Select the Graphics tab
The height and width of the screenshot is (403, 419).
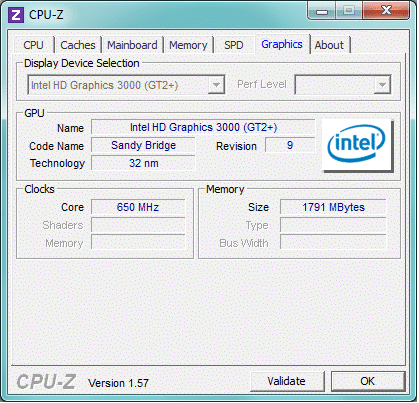pos(282,44)
